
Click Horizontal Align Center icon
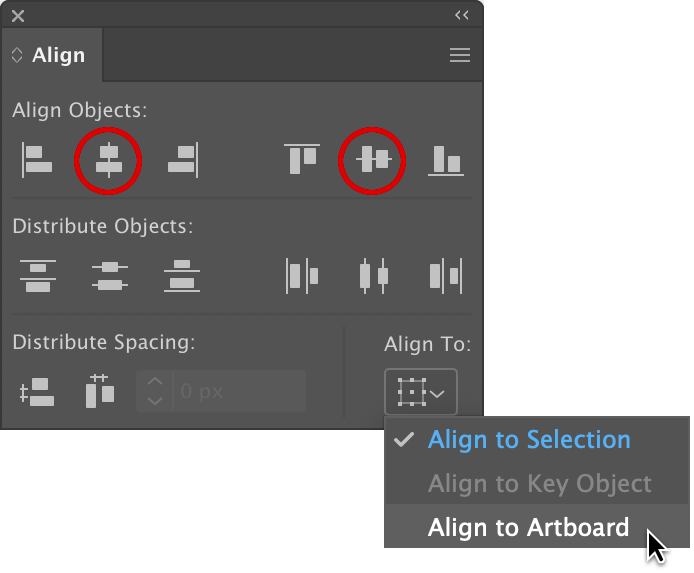108,160
